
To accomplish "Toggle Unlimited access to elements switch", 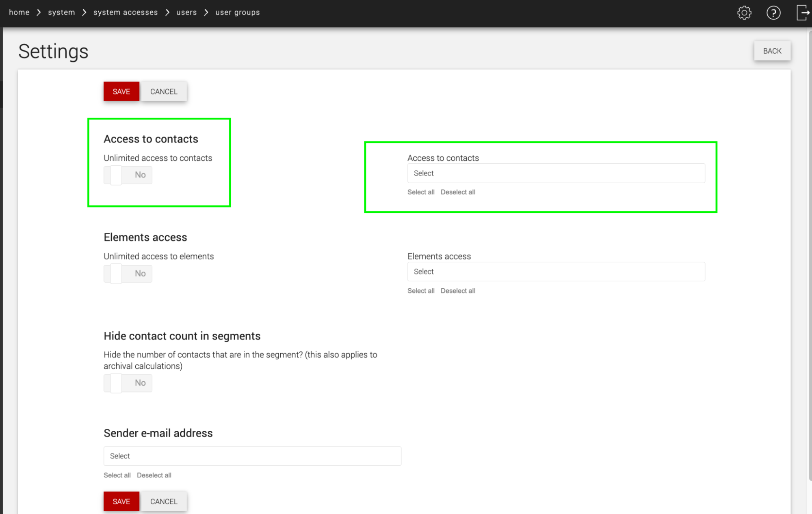I will coord(128,273).
